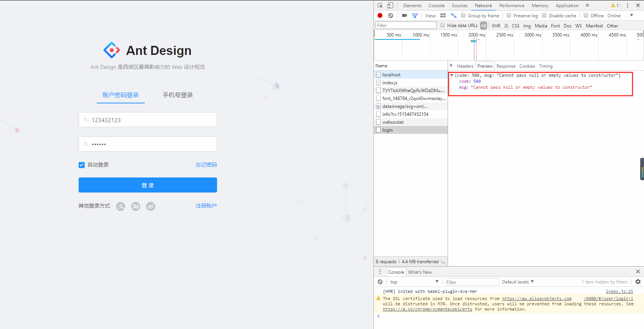Toggle the network filter funnel icon
The image size is (644, 329).
point(415,16)
